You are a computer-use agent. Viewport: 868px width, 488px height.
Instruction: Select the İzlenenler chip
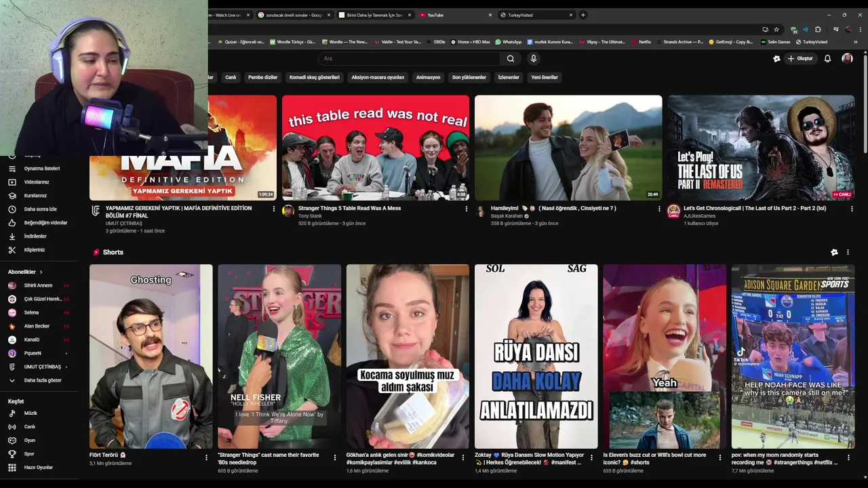click(x=509, y=77)
